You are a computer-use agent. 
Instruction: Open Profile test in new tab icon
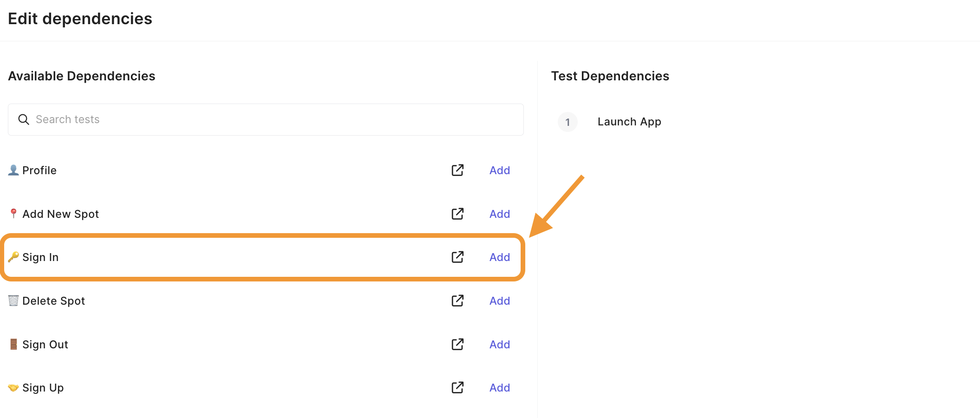point(458,170)
